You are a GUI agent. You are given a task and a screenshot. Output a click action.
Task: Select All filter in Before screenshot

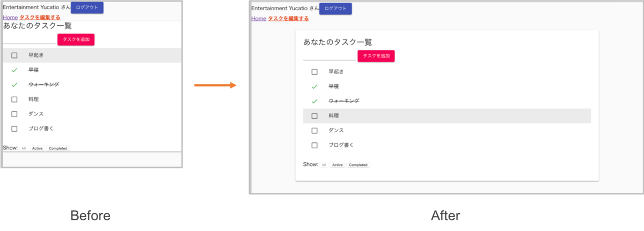tap(24, 148)
